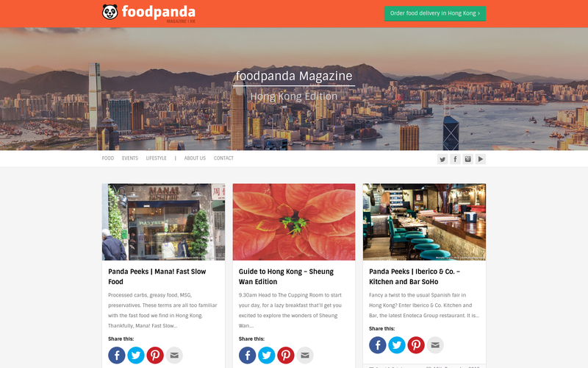Open Guide to Hong Kong – Sheung Wan Edition title

(x=286, y=277)
